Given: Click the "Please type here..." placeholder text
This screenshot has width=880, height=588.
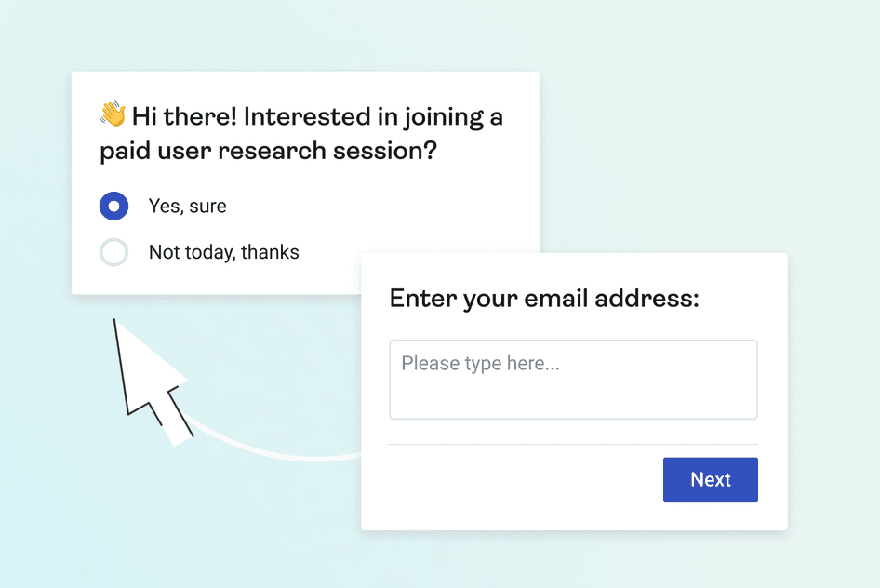Looking at the screenshot, I should (480, 363).
